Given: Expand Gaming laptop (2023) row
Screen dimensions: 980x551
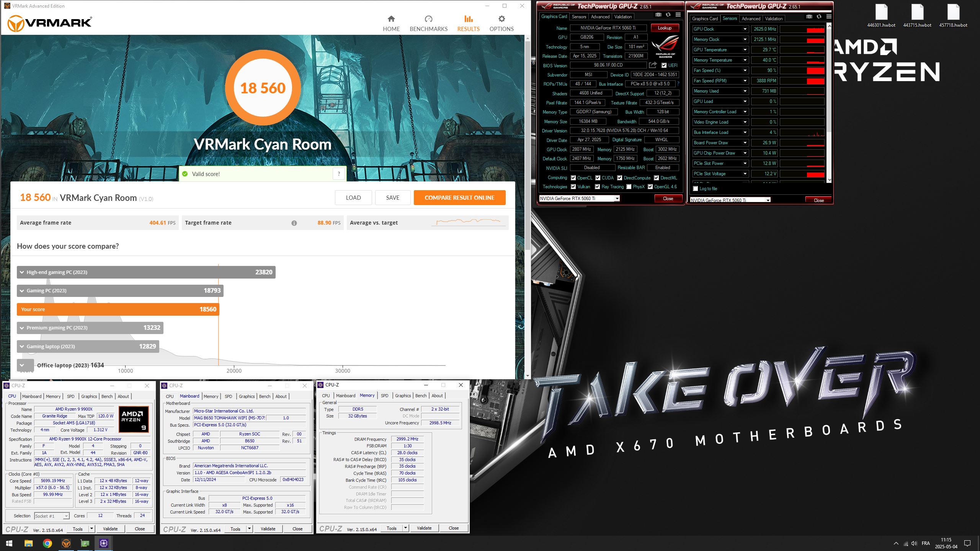Looking at the screenshot, I should pyautogui.click(x=88, y=346).
